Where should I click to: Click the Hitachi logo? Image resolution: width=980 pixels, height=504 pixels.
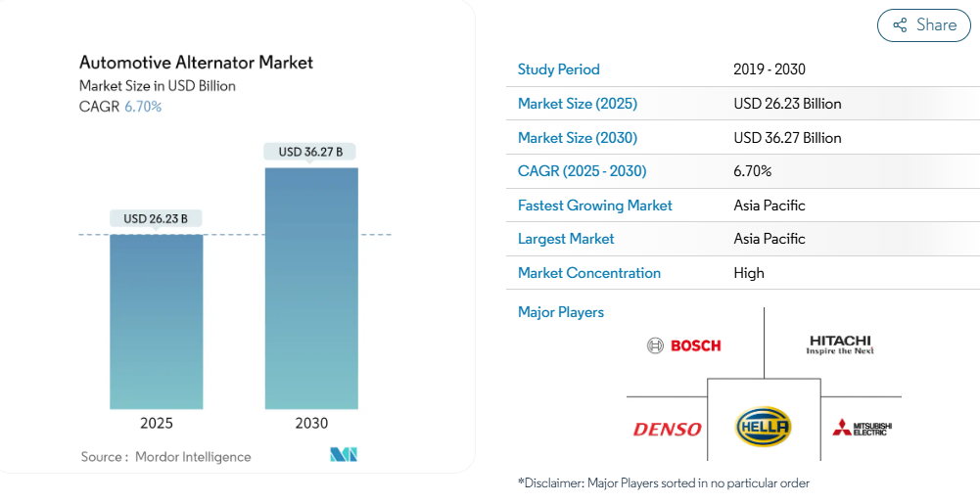click(x=840, y=344)
